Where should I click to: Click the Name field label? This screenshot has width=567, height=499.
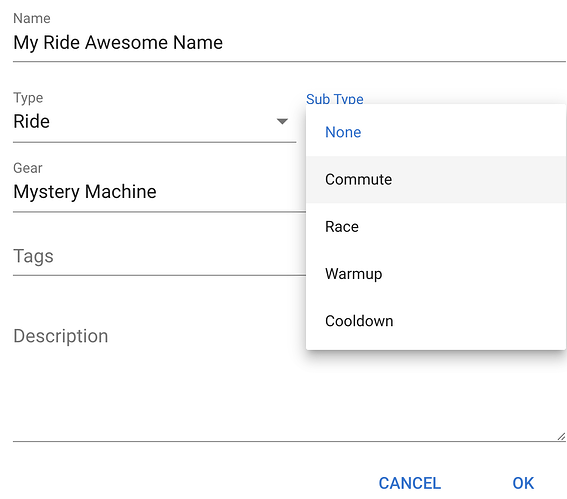click(32, 18)
